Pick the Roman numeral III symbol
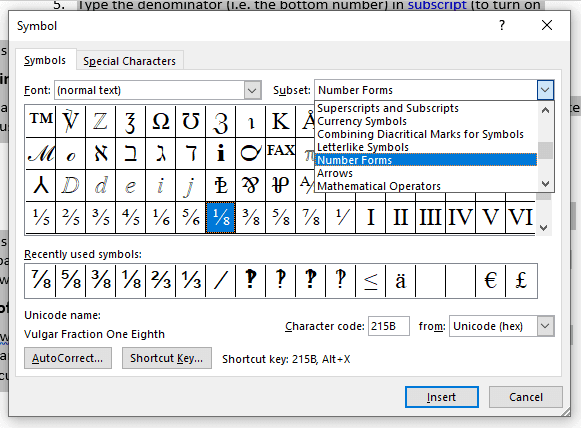Screen dimensions: 581x428 430,218
